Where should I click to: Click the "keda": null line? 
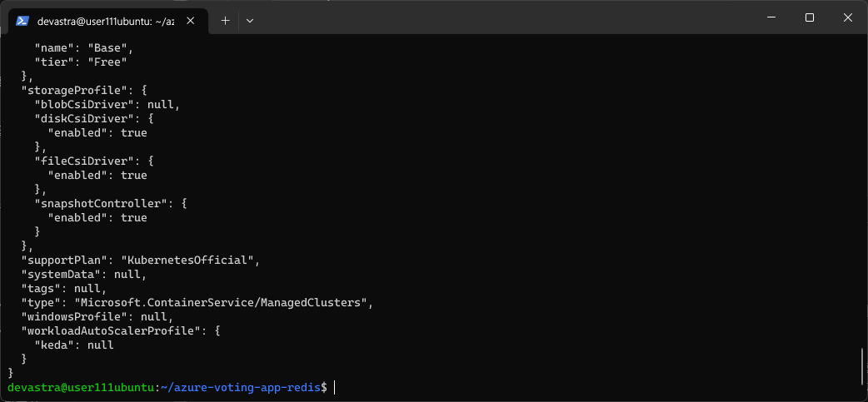pyautogui.click(x=74, y=345)
